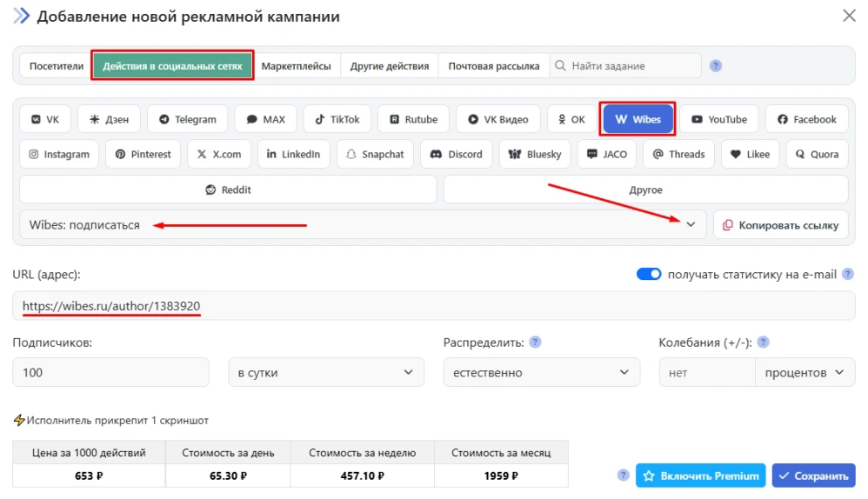Screen dimensions: 868x499
Task: Choose the Rutube platform button
Action: (413, 119)
